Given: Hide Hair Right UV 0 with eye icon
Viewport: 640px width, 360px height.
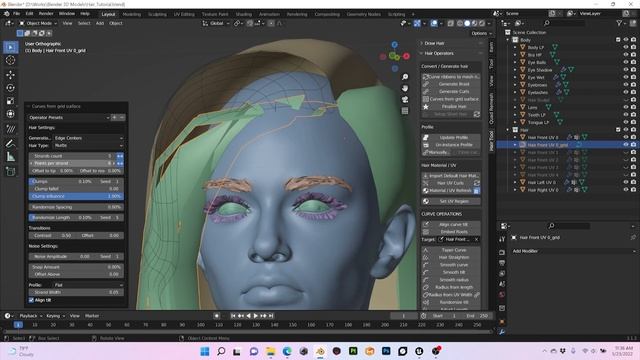Looking at the screenshot, I should coord(626,190).
